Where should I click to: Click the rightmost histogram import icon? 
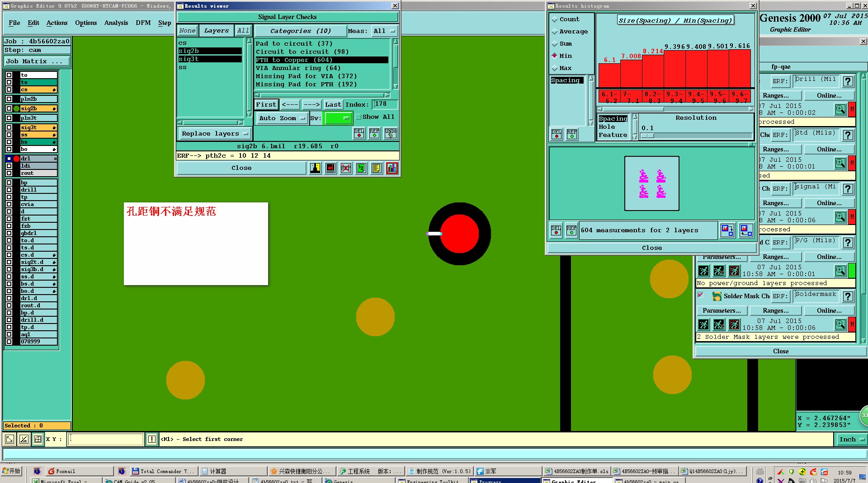pyautogui.click(x=746, y=230)
